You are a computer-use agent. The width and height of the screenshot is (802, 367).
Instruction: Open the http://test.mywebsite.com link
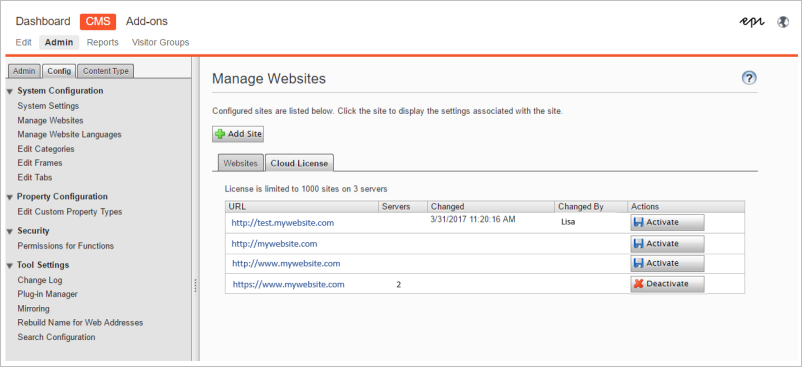coord(283,223)
